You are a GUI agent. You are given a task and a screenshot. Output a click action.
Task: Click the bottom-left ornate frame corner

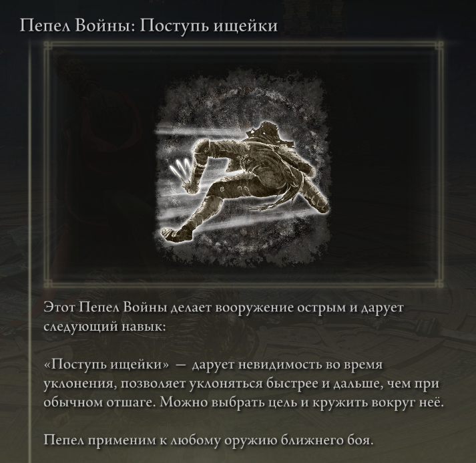[x=48, y=283]
